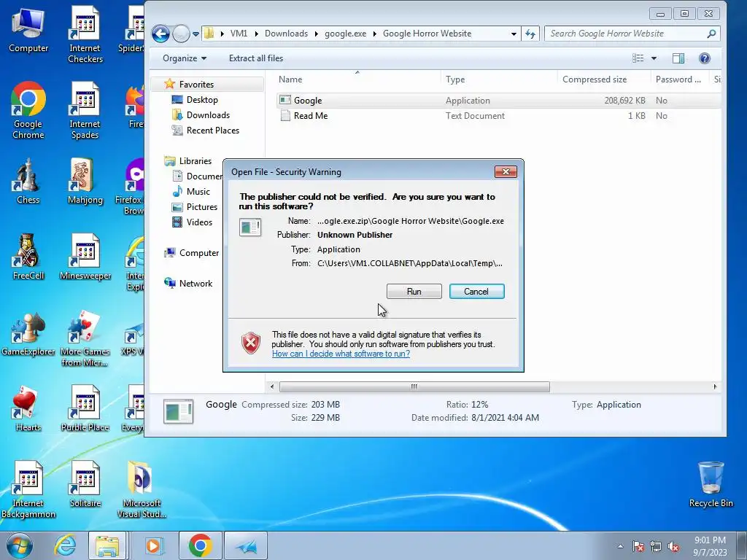Click Extract all files
The image size is (747, 560).
[256, 58]
